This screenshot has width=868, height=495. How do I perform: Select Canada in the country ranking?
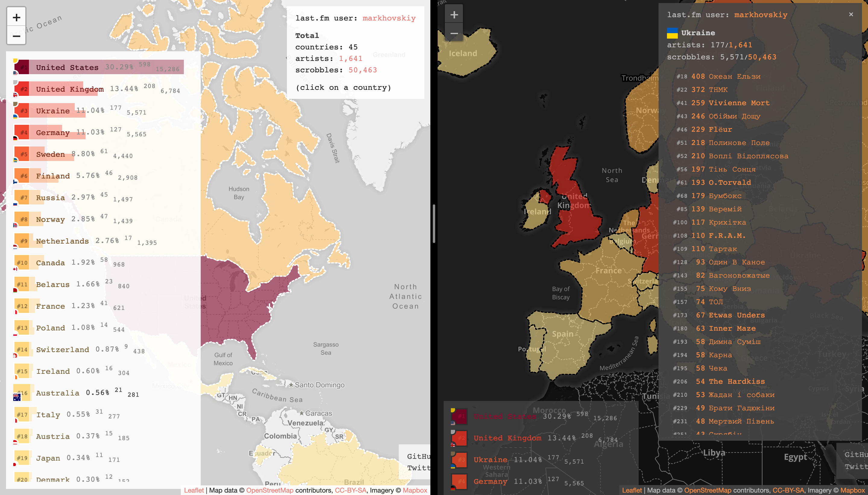tap(69, 263)
